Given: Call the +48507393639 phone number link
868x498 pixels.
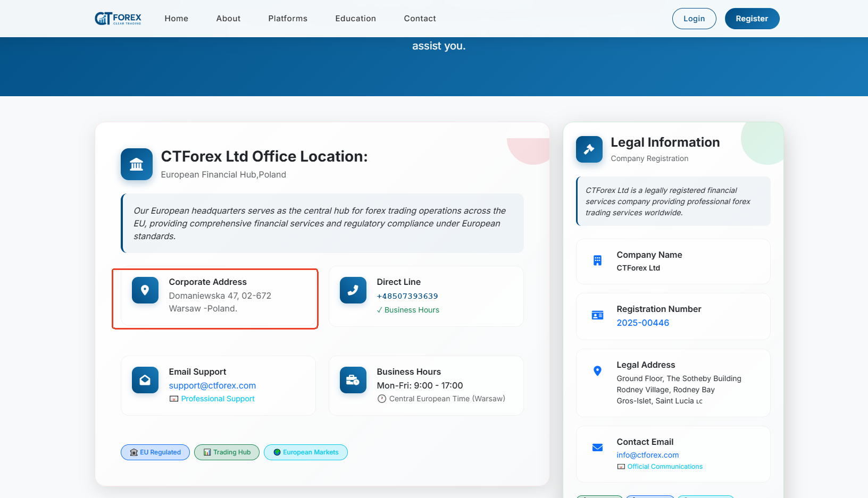Looking at the screenshot, I should click(x=407, y=296).
